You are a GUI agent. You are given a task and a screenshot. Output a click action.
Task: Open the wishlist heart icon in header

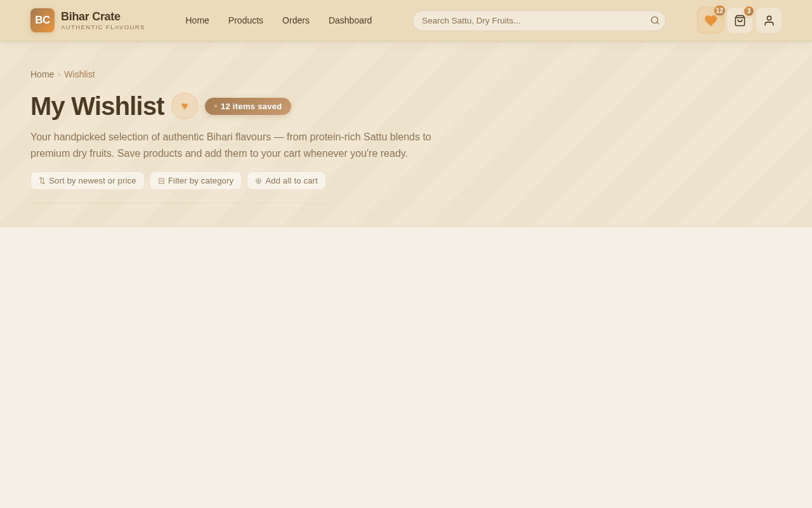(710, 20)
